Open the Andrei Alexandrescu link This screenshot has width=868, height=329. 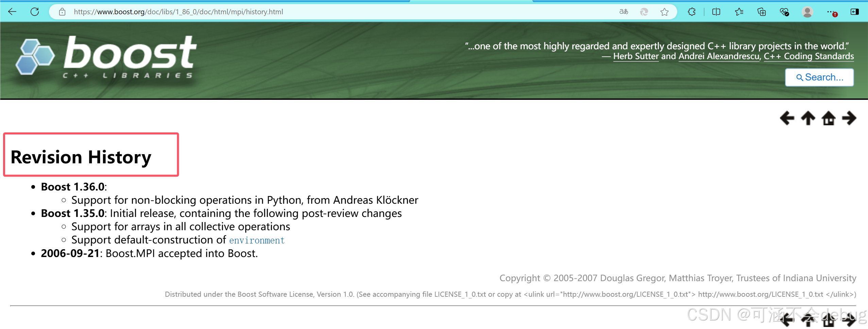pyautogui.click(x=719, y=56)
